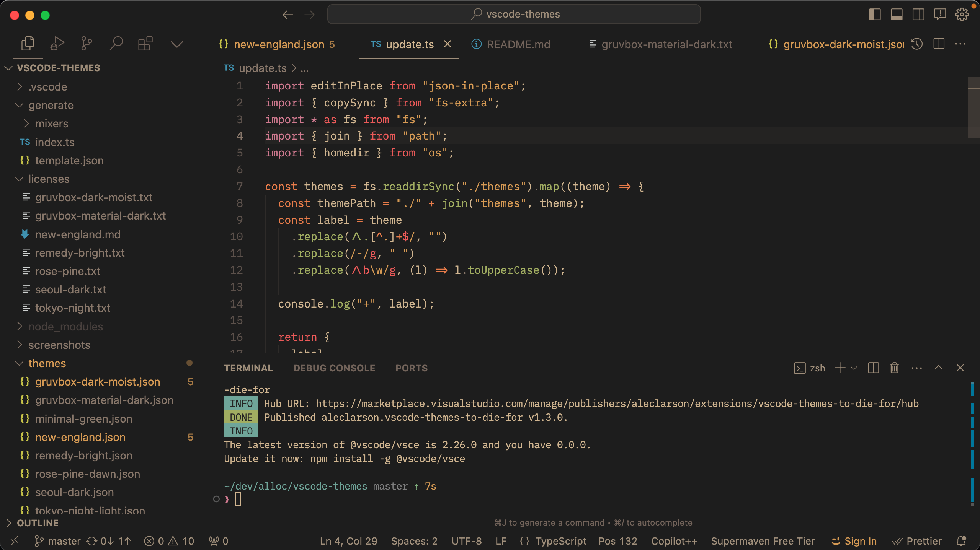Open timeline history icon in editor toolbar

tap(917, 44)
